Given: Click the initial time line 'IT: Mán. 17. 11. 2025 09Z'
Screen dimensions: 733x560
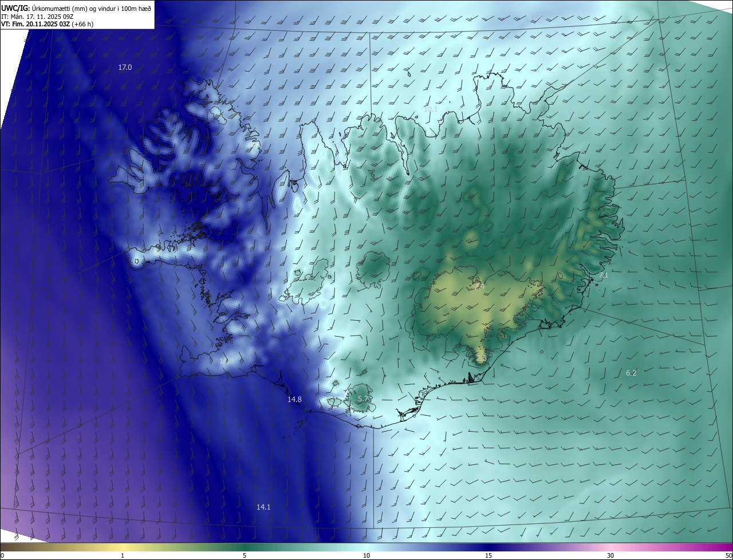Looking at the screenshot, I should (x=37, y=16).
